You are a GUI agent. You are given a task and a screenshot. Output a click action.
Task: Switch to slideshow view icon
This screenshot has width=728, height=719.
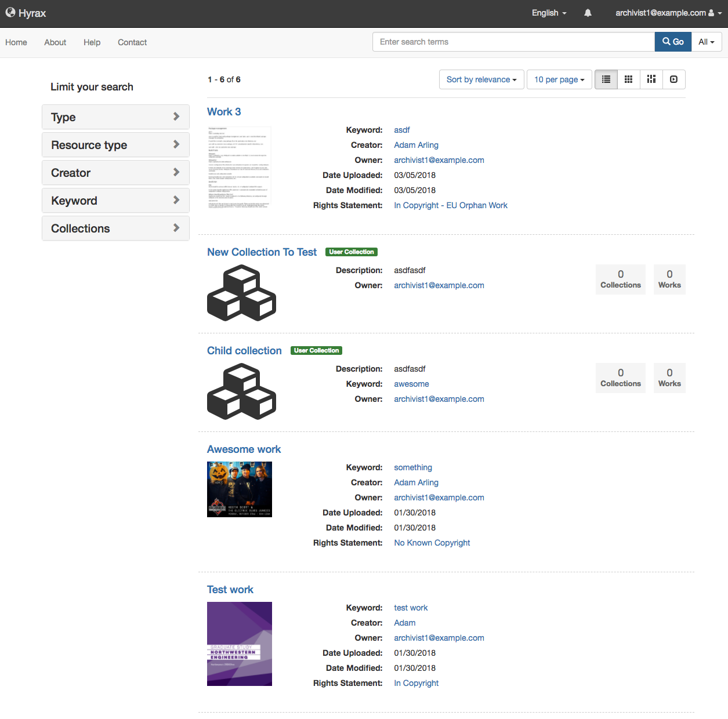pyautogui.click(x=673, y=79)
